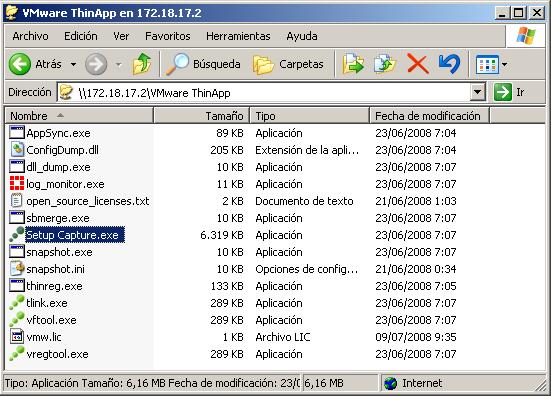Open the Edición menu

coord(81,36)
